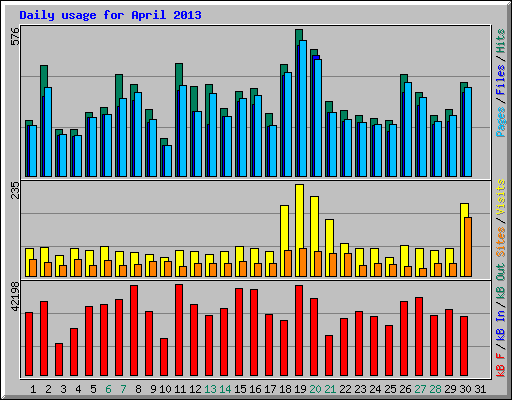Viewport: 512px width, 400px height.
Task: Click the orange sites bar for day 30
Action: point(468,247)
